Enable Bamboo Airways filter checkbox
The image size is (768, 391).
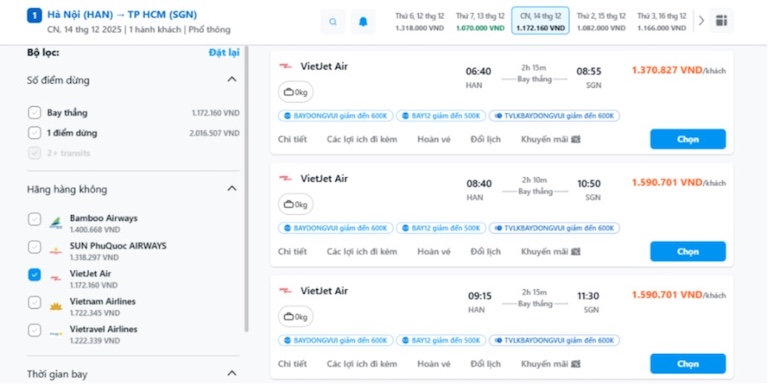click(x=34, y=219)
